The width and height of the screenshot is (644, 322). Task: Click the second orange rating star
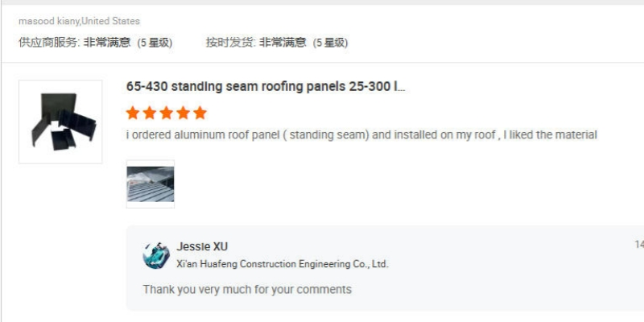(150, 113)
